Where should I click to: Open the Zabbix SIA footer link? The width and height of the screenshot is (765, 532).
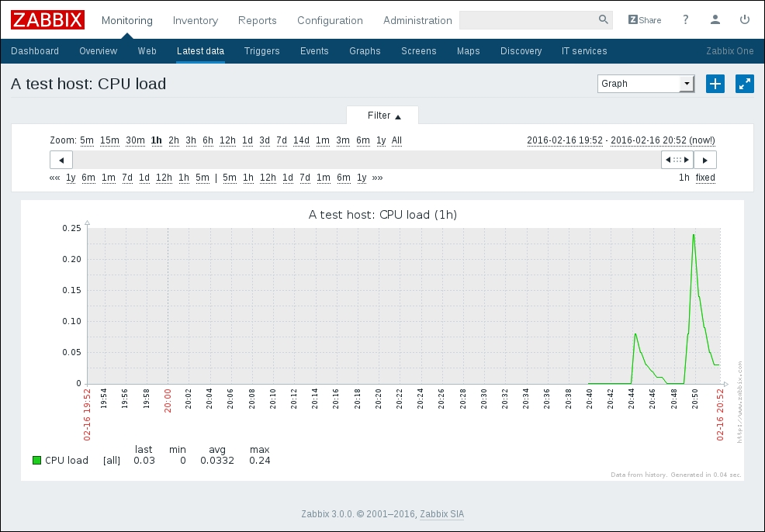point(441,514)
